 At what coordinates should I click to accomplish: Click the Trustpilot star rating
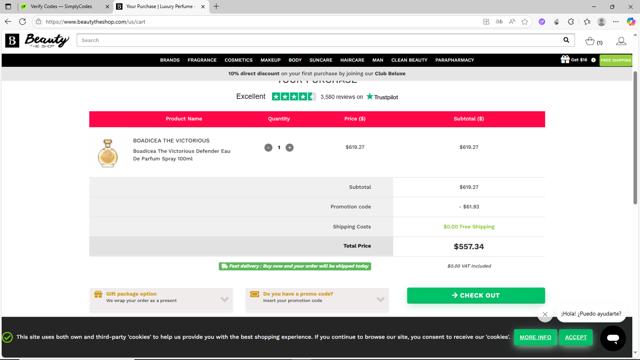click(x=293, y=97)
